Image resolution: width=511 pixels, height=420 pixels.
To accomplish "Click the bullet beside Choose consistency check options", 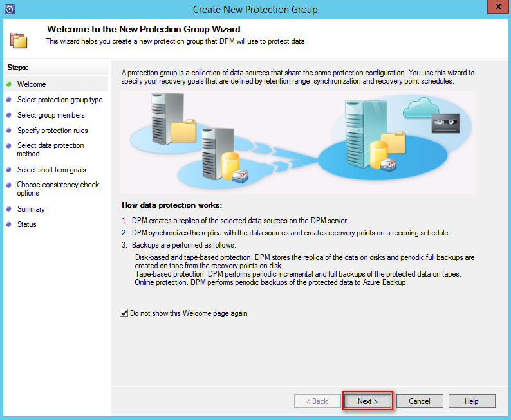I will [x=9, y=185].
